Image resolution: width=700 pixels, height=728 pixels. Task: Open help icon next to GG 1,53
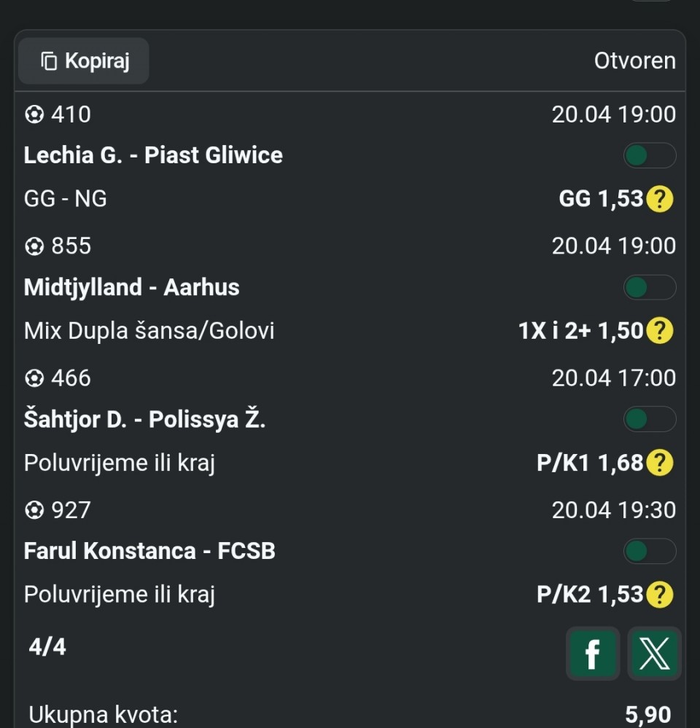click(660, 199)
